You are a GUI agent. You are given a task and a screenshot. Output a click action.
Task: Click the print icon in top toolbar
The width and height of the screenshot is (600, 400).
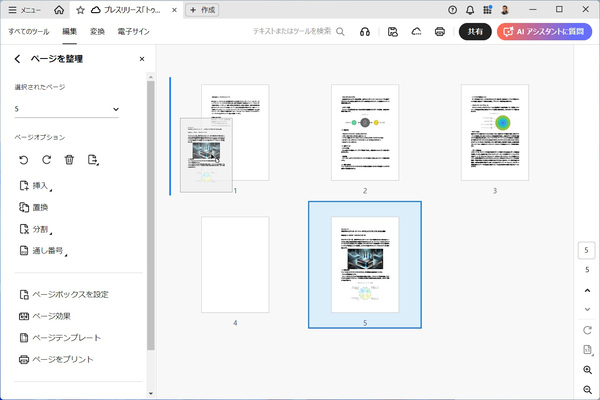440,32
